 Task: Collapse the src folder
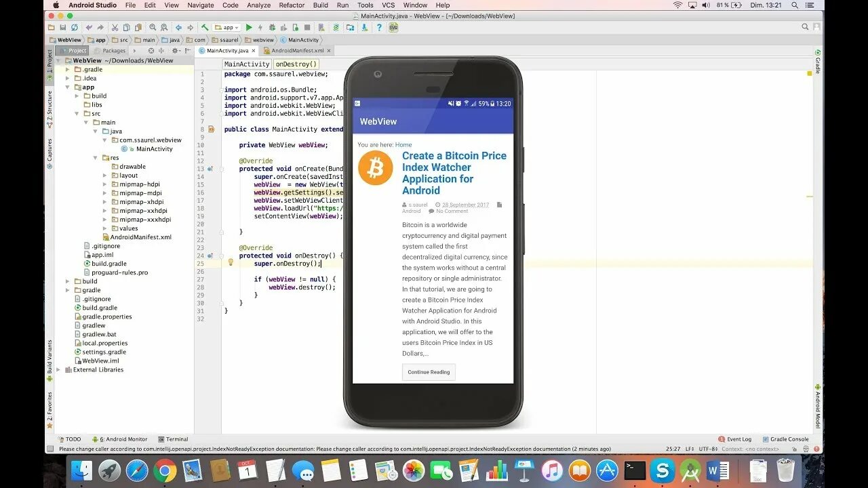pos(77,113)
